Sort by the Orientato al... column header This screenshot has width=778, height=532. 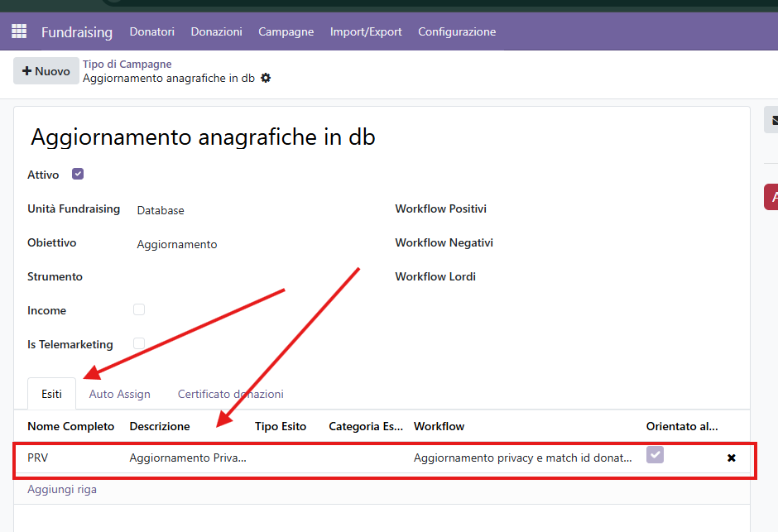point(682,426)
